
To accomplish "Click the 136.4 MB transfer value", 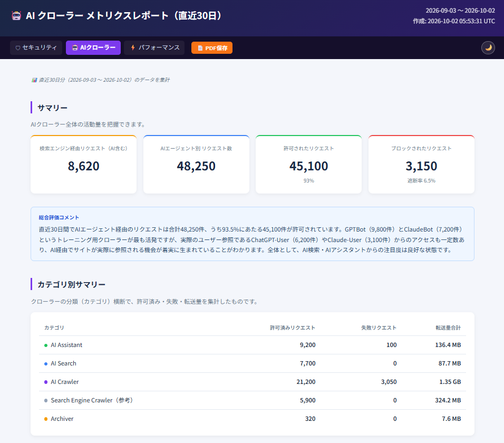I will coord(448,345).
